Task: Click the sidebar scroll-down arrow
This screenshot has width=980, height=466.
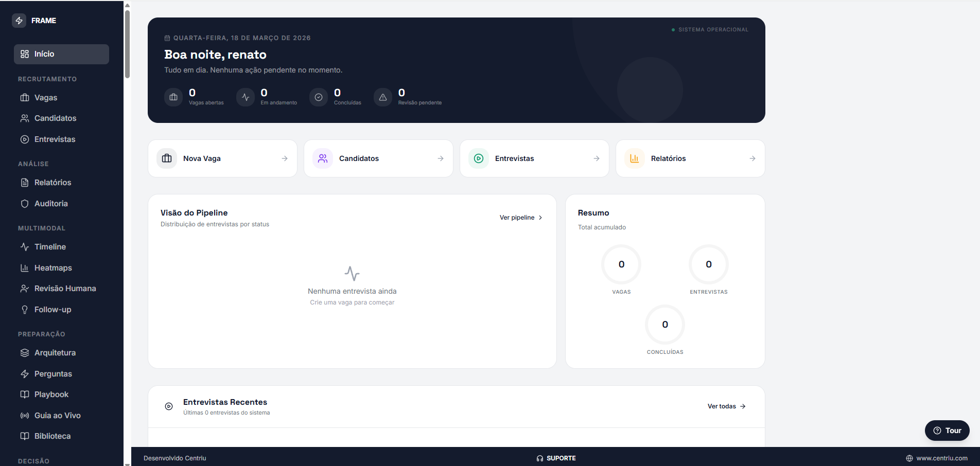Action: click(x=127, y=464)
